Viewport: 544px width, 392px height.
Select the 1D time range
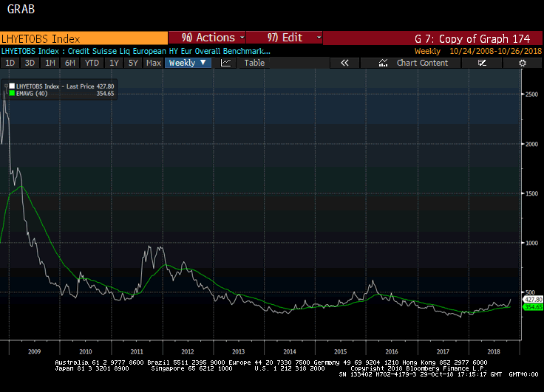click(x=10, y=63)
